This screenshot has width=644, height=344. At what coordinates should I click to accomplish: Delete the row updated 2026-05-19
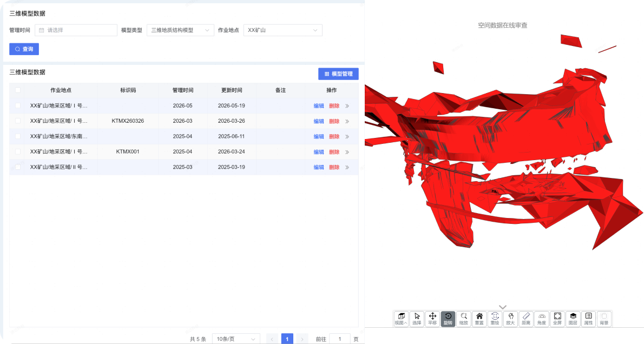(x=334, y=106)
